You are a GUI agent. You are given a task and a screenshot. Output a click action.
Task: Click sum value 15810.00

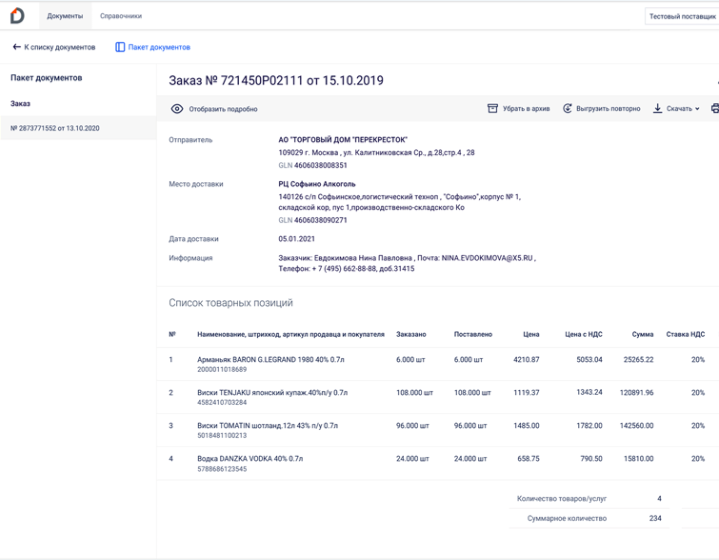click(638, 459)
